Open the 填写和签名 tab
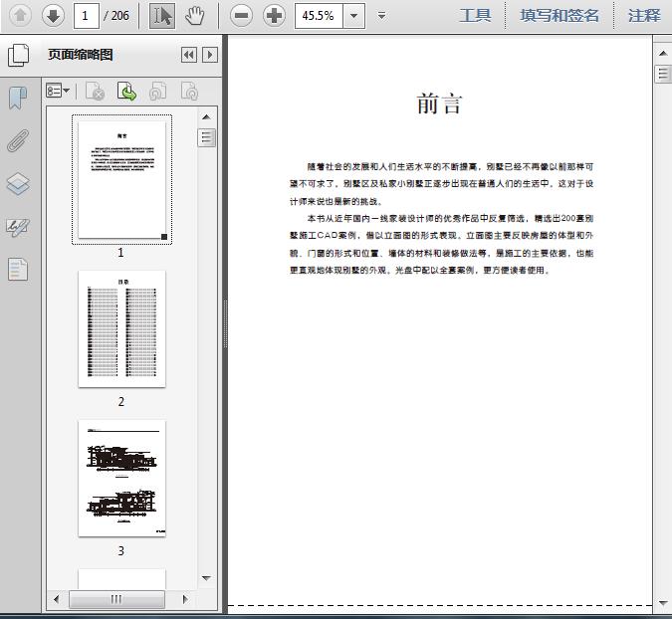672x619 pixels. [560, 16]
